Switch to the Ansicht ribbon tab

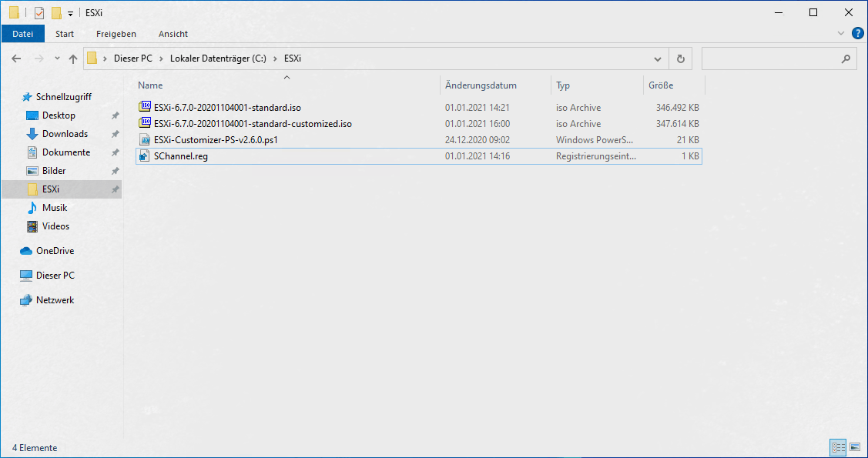[x=173, y=34]
